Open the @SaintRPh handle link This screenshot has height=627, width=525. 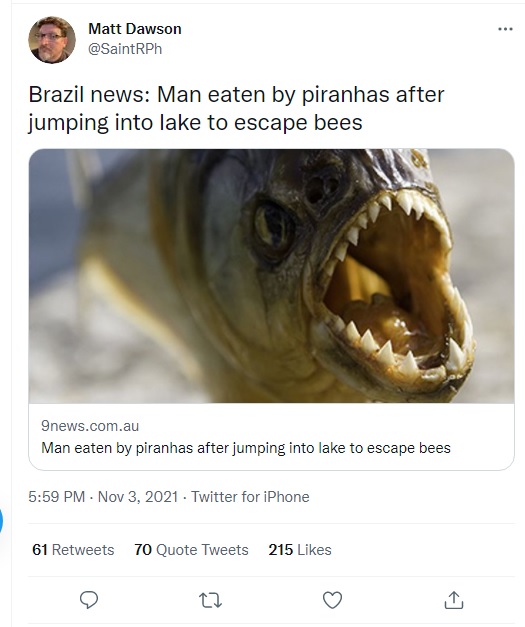[x=125, y=49]
